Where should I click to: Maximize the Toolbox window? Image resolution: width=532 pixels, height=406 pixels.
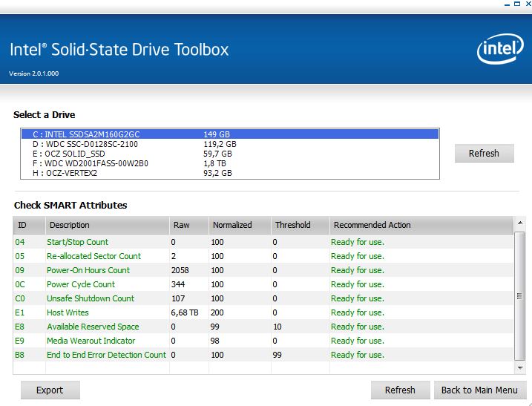tap(517, 4)
